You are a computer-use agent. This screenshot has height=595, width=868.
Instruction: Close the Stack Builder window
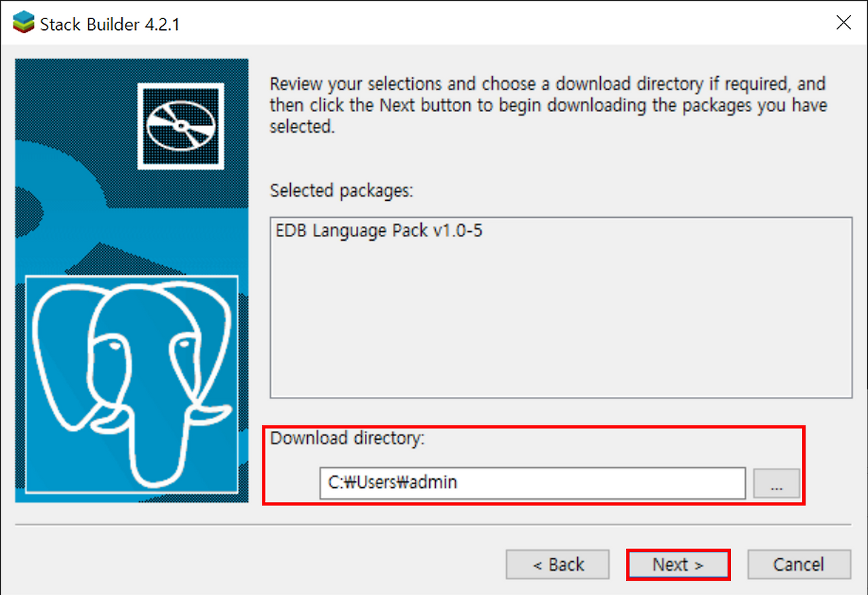tap(843, 22)
